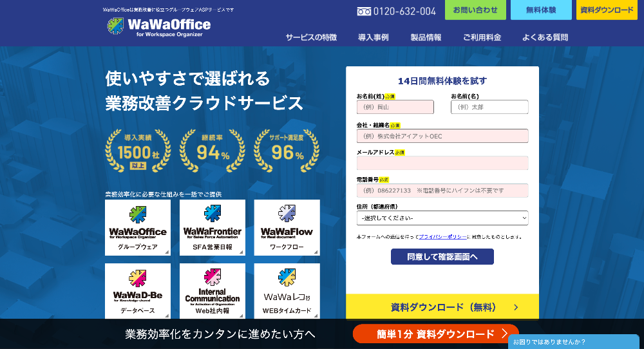644x349 pixels.
Task: Click the yellow 資料ダウンロード（無料） label
Action: [x=443, y=307]
